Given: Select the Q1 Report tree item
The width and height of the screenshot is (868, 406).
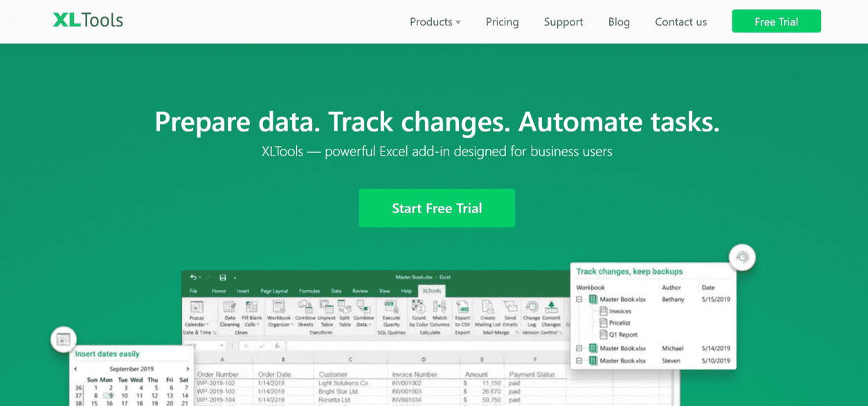Looking at the screenshot, I should coord(618,335).
